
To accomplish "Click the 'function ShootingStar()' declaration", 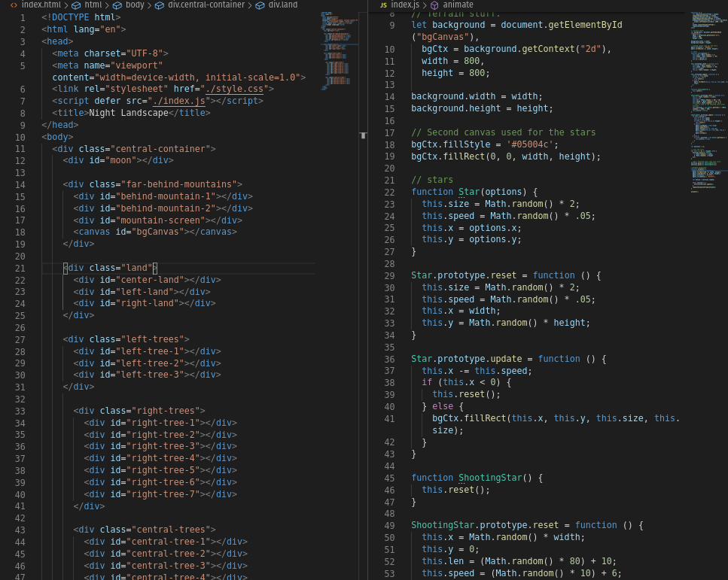I will 477,478.
